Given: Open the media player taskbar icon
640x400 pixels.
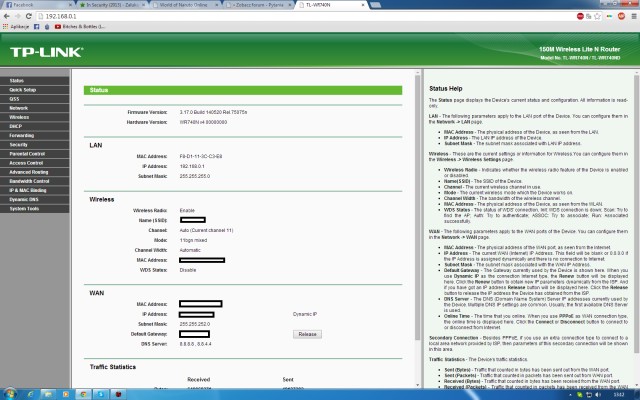Looking at the screenshot, I should click(x=66, y=394).
